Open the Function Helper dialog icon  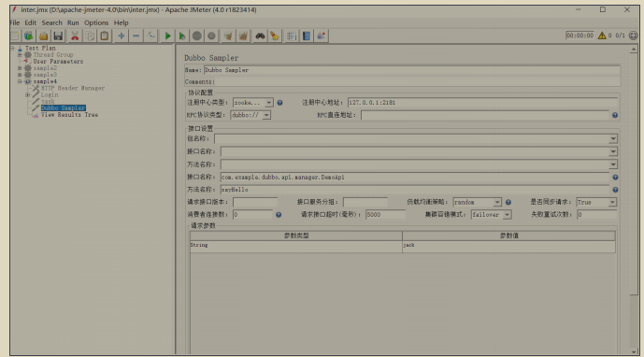pos(292,36)
